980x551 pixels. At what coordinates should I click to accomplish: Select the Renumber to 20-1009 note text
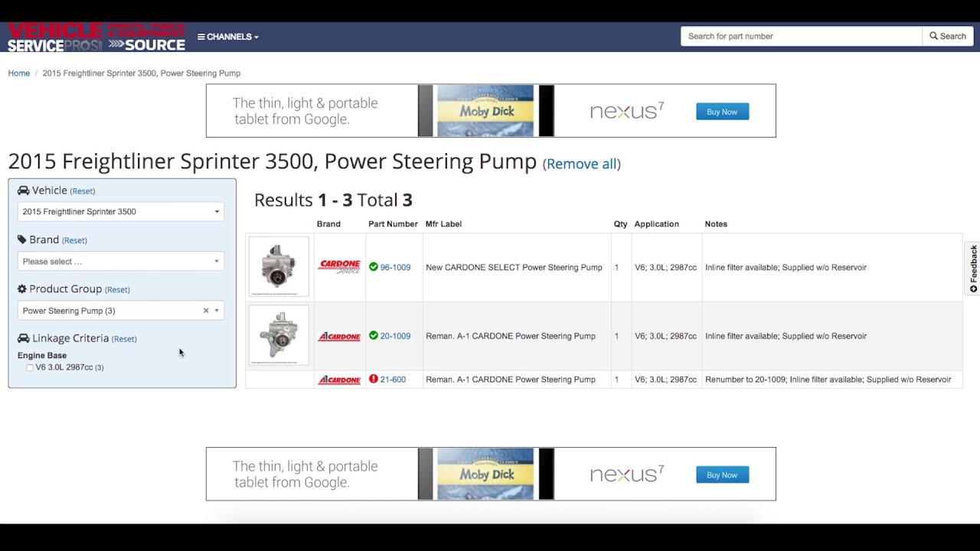pos(745,380)
